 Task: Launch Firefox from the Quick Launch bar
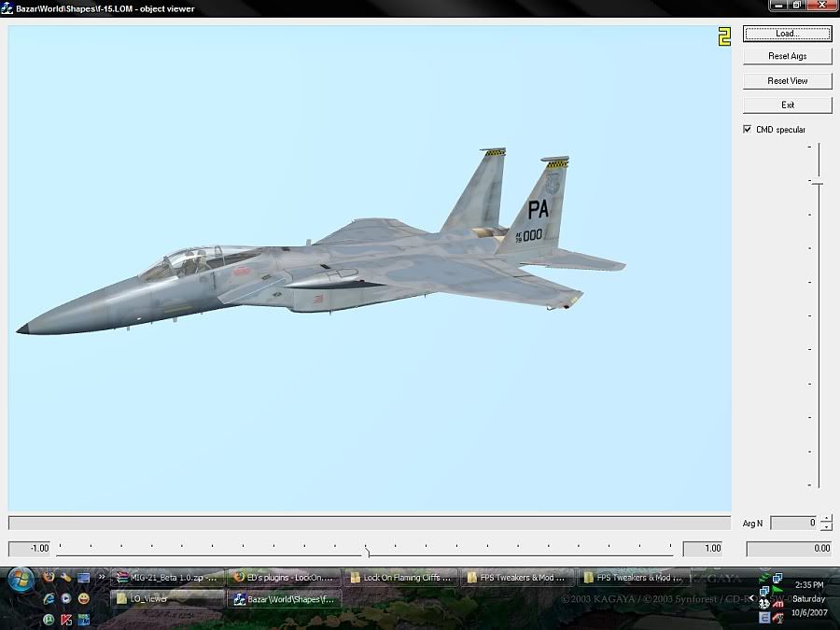(49, 578)
